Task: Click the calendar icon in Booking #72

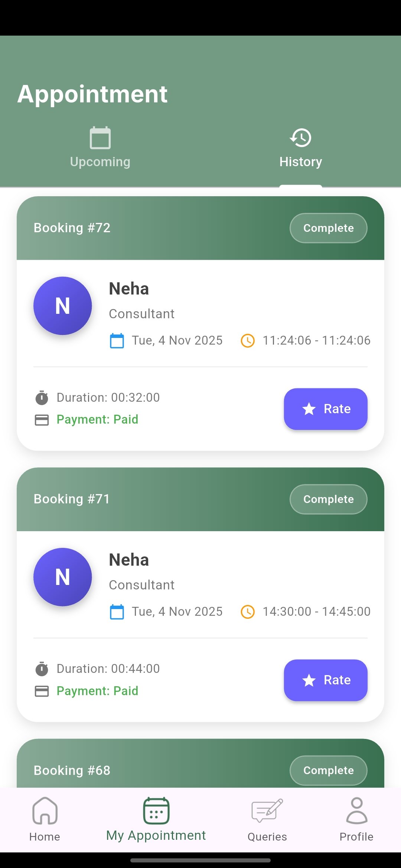Action: coord(117,341)
